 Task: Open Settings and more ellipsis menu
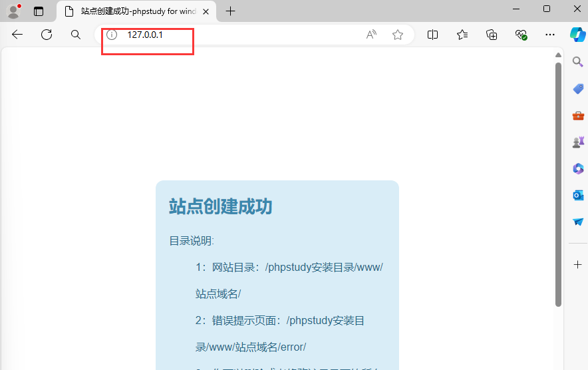pos(549,35)
